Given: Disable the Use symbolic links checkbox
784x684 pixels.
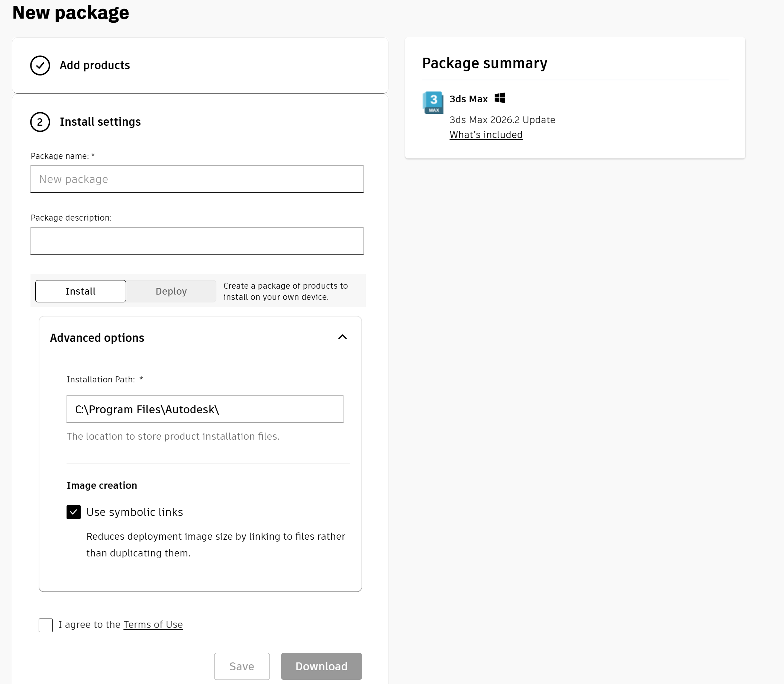Looking at the screenshot, I should [74, 512].
